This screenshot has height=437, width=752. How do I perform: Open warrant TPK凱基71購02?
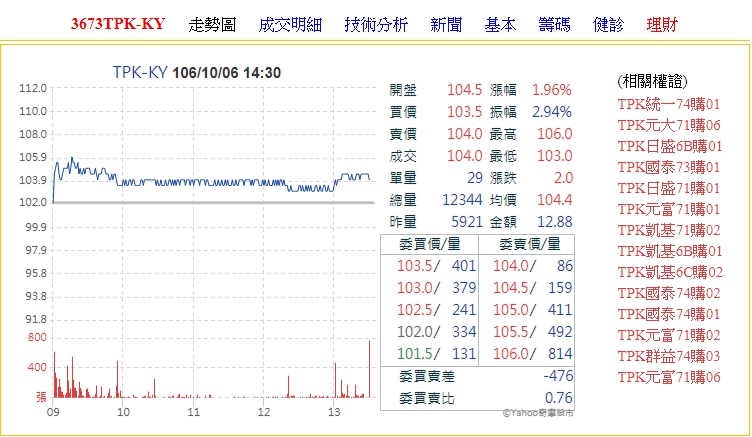click(669, 230)
